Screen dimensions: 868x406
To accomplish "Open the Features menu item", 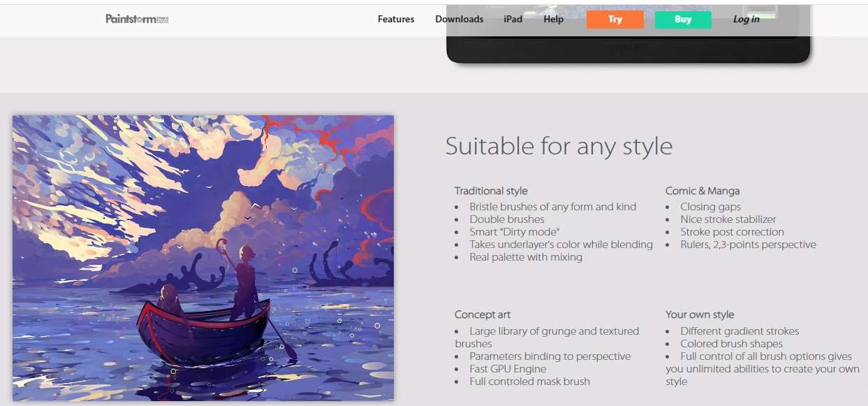I will point(396,19).
